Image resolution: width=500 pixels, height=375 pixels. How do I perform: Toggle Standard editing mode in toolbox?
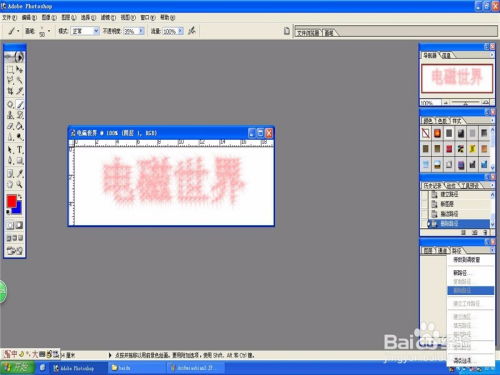click(x=10, y=225)
